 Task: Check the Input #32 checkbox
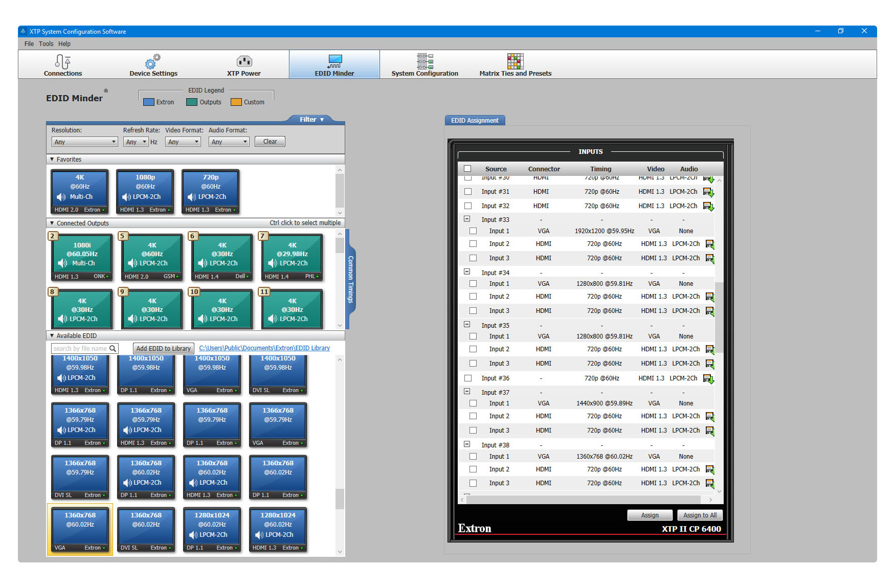pyautogui.click(x=468, y=206)
